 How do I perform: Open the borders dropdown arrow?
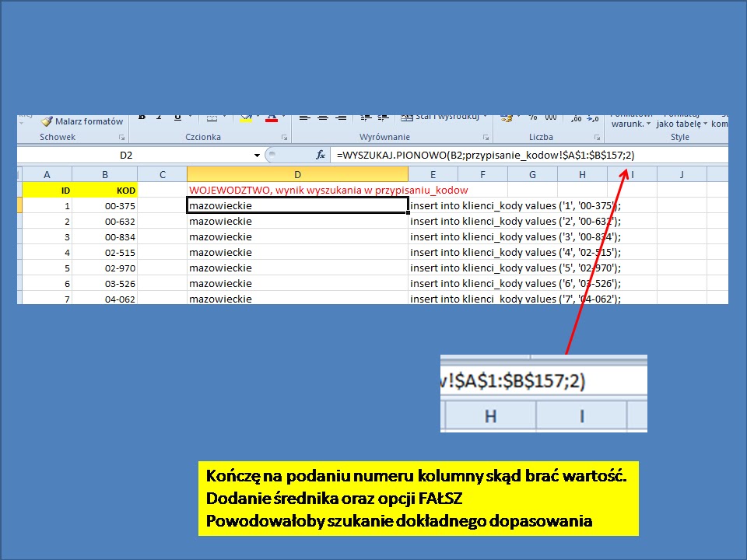click(x=224, y=115)
